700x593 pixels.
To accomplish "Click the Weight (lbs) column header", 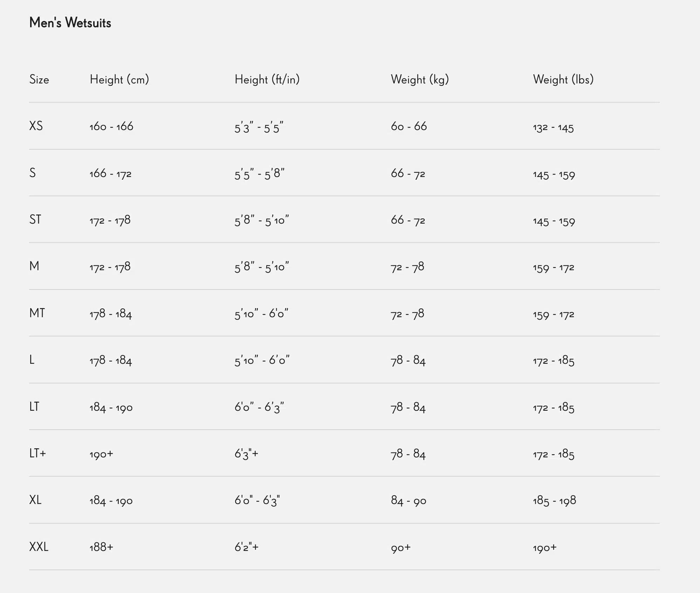I will [x=563, y=80].
